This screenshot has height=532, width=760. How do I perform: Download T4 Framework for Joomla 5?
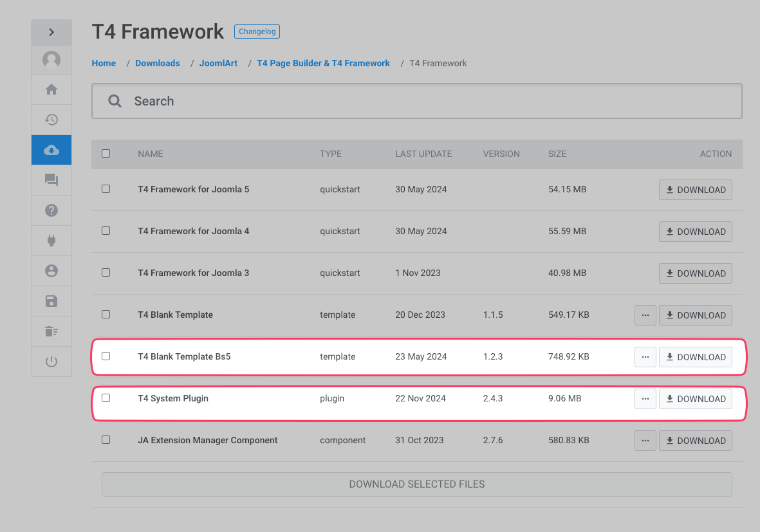pyautogui.click(x=695, y=190)
